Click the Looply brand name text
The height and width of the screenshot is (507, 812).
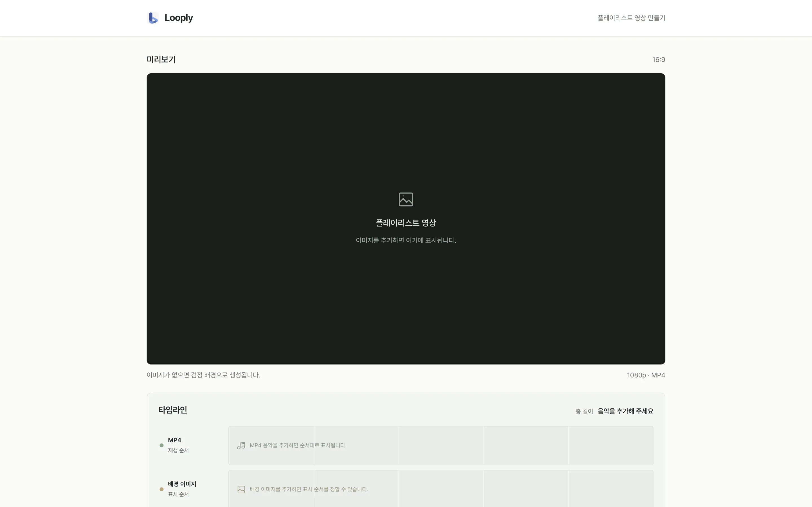click(178, 18)
